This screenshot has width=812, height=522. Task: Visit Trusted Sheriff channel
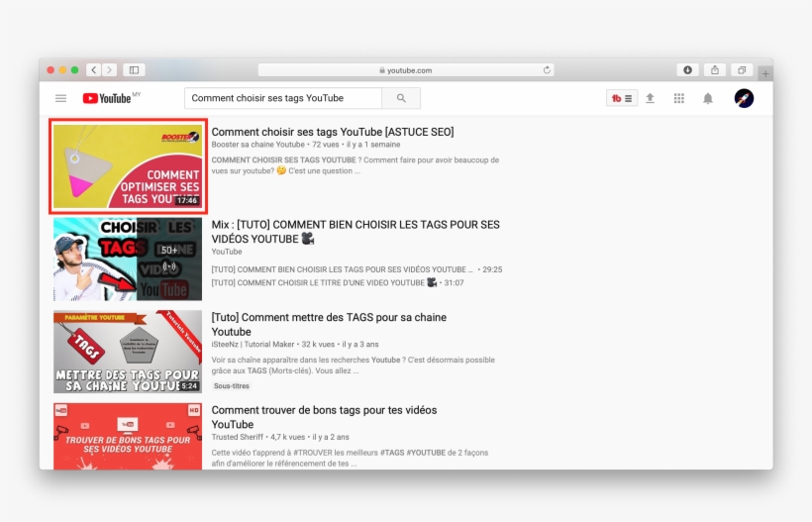238,437
